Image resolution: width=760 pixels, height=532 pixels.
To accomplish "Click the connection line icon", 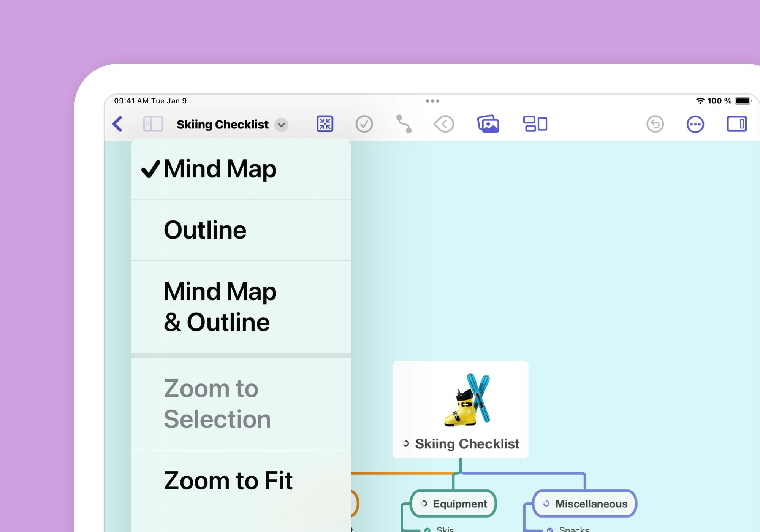I will click(404, 124).
